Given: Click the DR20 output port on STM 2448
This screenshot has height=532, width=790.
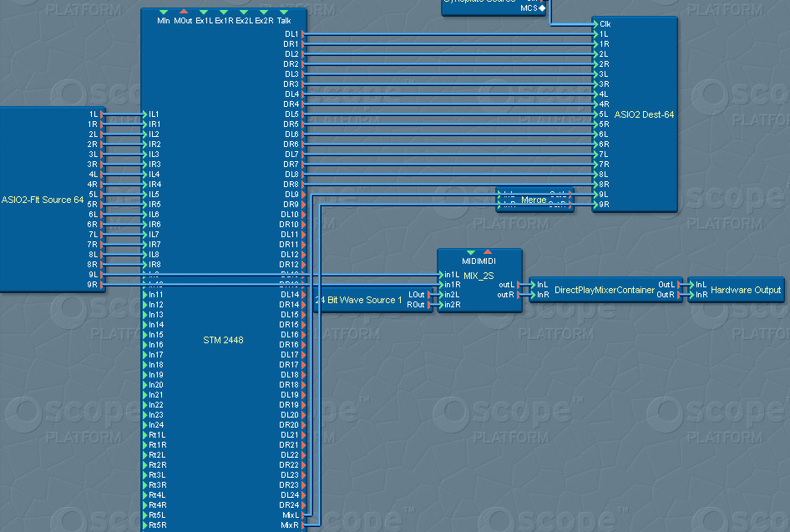Looking at the screenshot, I should click(x=303, y=425).
